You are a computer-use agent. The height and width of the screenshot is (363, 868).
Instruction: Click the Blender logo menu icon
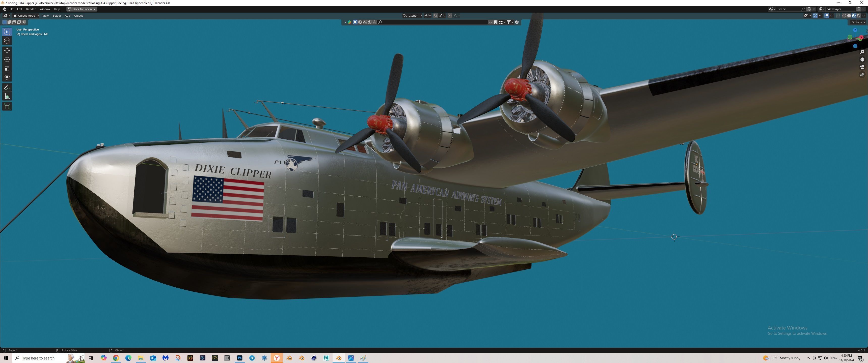click(4, 9)
